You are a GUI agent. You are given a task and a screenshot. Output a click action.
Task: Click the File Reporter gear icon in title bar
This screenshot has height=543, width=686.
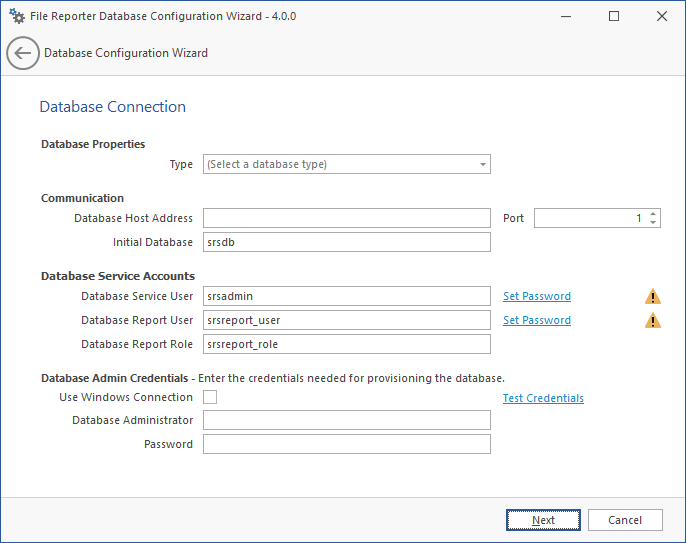click(16, 16)
